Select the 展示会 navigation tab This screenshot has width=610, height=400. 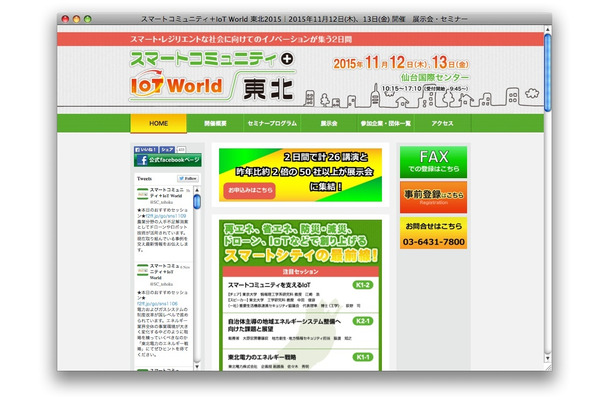(x=329, y=123)
